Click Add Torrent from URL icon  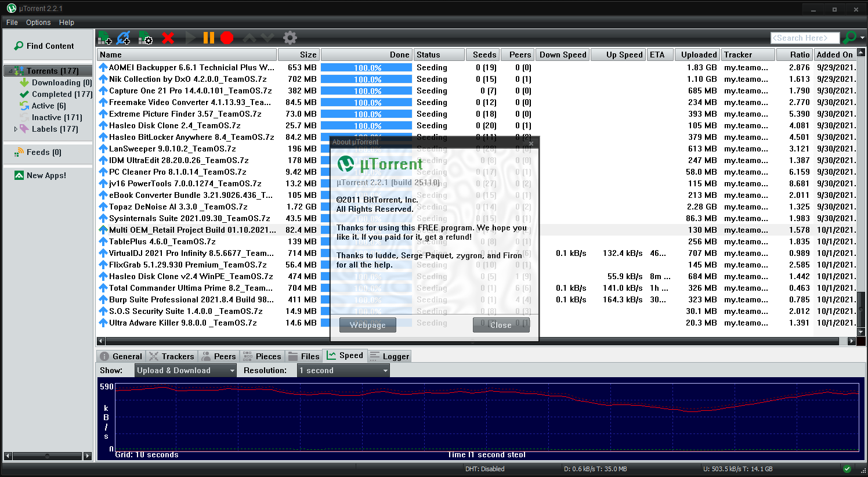124,38
